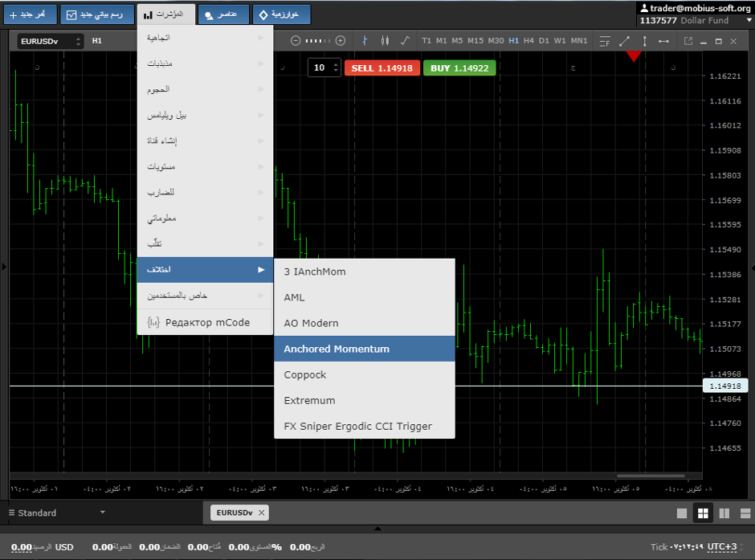
Task: Click BUY 1.14922 button
Action: pos(459,68)
